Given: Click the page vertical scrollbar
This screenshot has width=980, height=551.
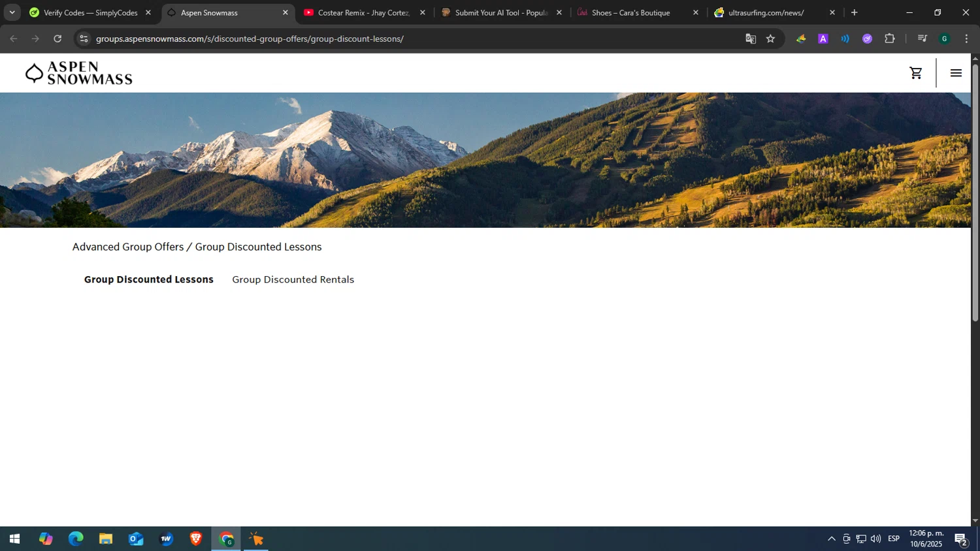Looking at the screenshot, I should pyautogui.click(x=975, y=193).
